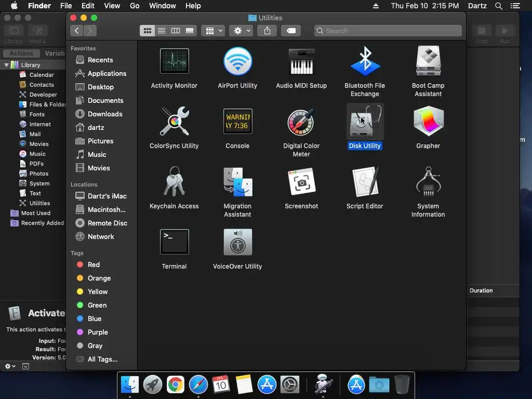Open Disk Utility icon
Image resolution: width=532 pixels, height=399 pixels.
pos(365,121)
